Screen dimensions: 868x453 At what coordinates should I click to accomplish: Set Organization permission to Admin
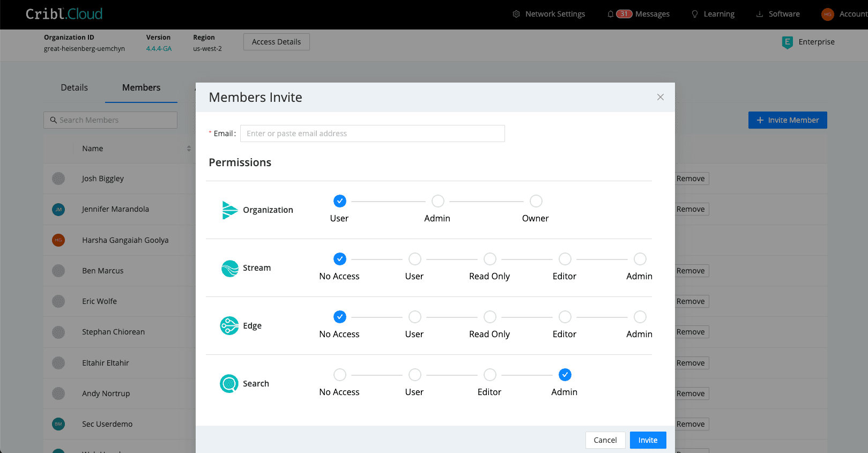[x=437, y=201]
